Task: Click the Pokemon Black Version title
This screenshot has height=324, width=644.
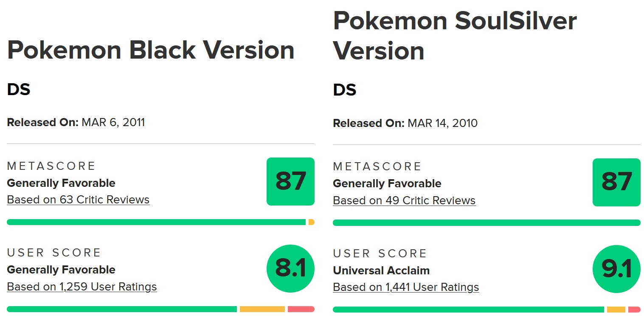Action: point(151,50)
